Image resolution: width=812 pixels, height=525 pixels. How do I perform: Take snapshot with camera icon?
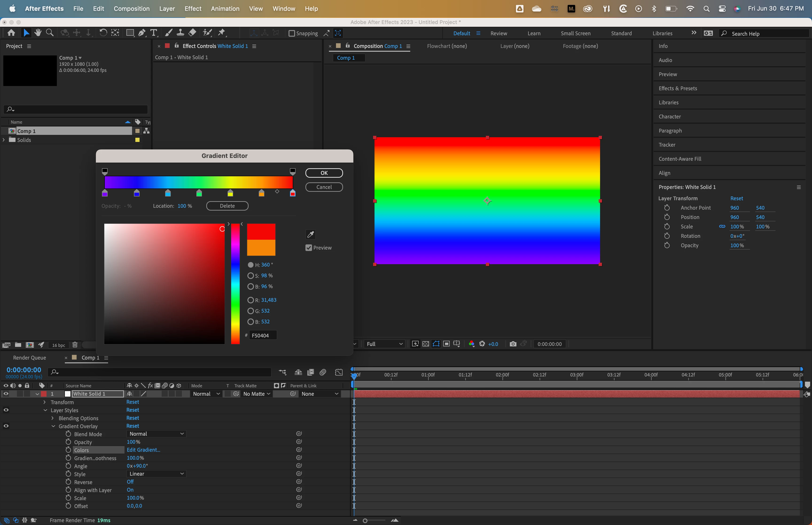click(x=513, y=344)
